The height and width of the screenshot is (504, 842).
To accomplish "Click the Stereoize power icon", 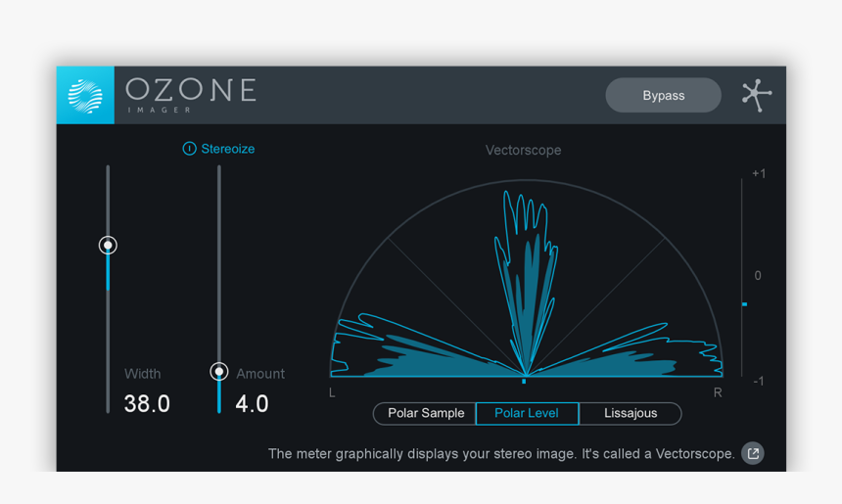I will (189, 149).
